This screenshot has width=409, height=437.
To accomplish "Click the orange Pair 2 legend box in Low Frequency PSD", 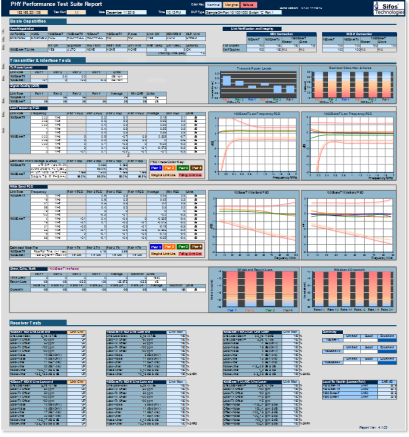I will (170, 168).
